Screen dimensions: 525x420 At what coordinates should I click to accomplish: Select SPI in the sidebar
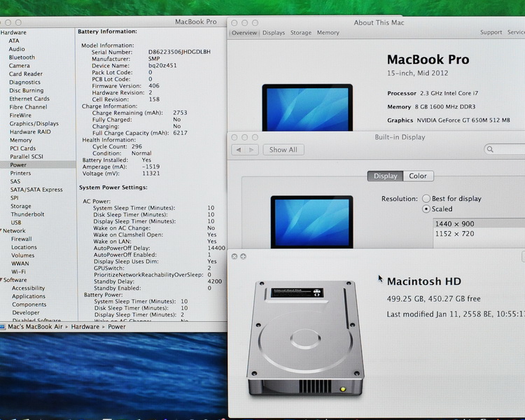coord(15,198)
